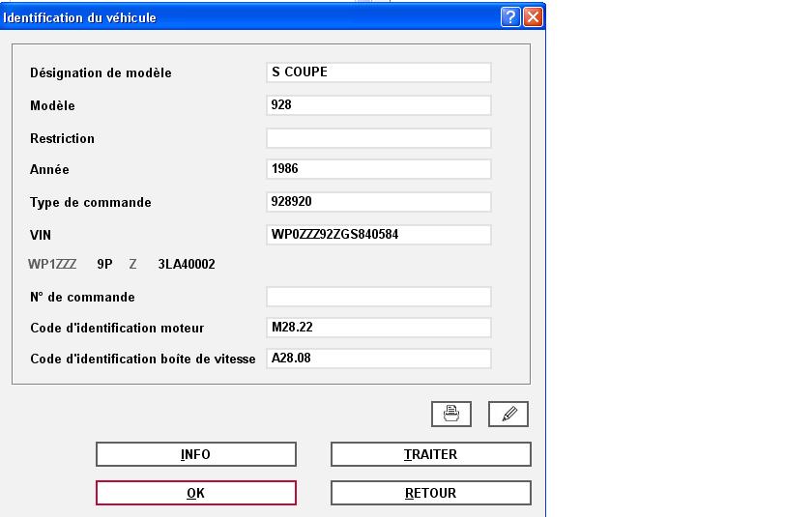Close the Identification du véhicule dialog
The image size is (812, 517).
point(533,17)
